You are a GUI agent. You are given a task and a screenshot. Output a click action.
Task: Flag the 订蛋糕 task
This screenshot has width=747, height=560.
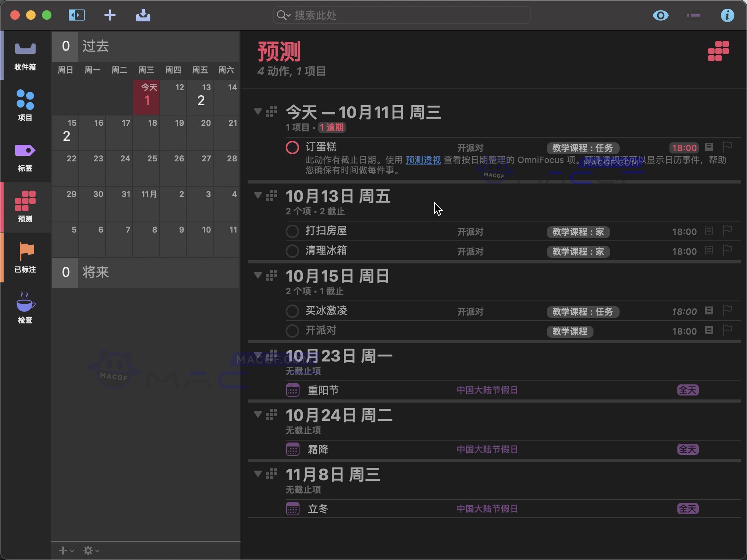click(x=728, y=147)
